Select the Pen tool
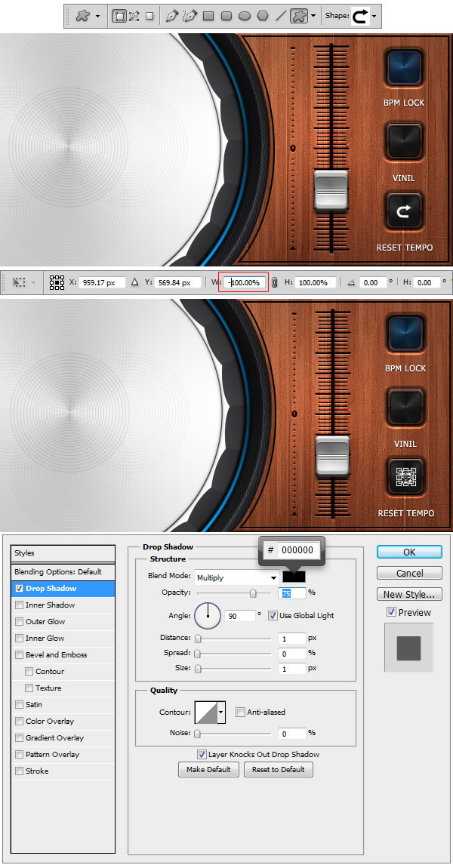The width and height of the screenshot is (453, 868). 171,16
